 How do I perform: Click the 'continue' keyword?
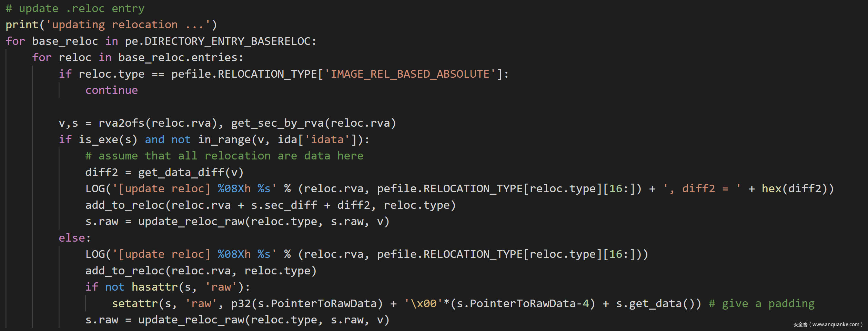[111, 90]
